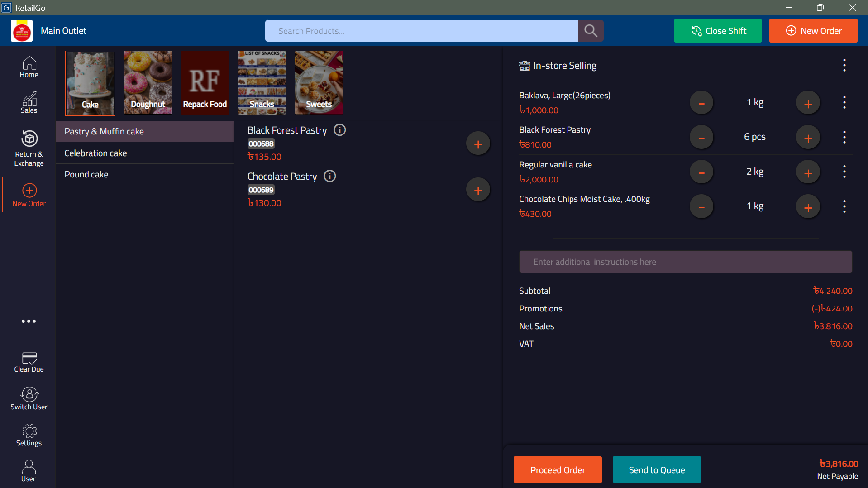Click the search magnifier icon
This screenshot has width=868, height=488.
pyautogui.click(x=591, y=31)
